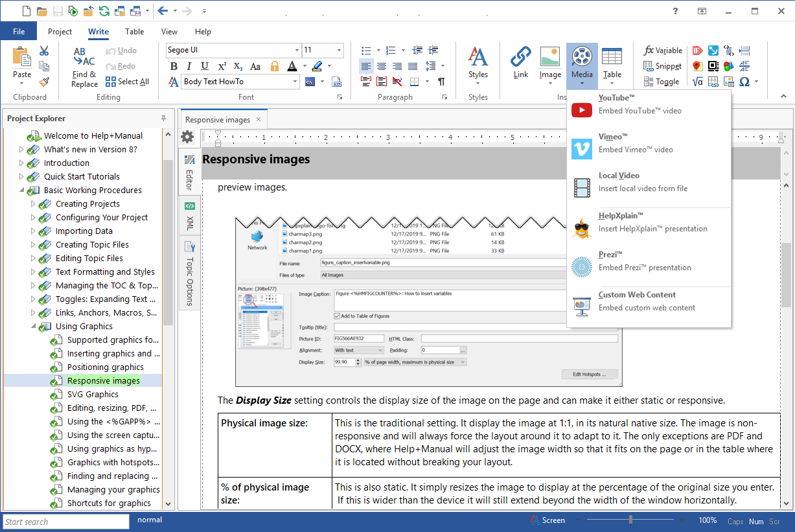The height and width of the screenshot is (532, 795).
Task: Toggle underline formatting
Action: pyautogui.click(x=205, y=66)
